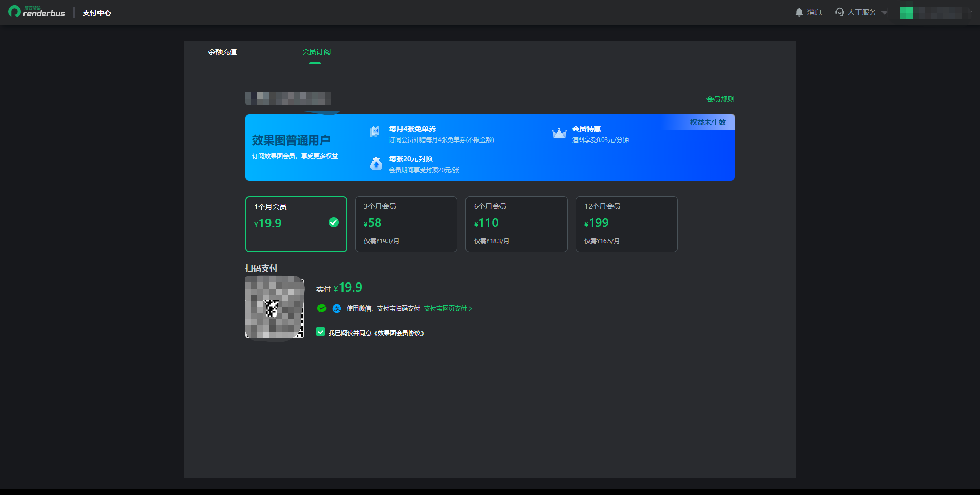
Task: Click the Alipay icon
Action: tap(337, 309)
